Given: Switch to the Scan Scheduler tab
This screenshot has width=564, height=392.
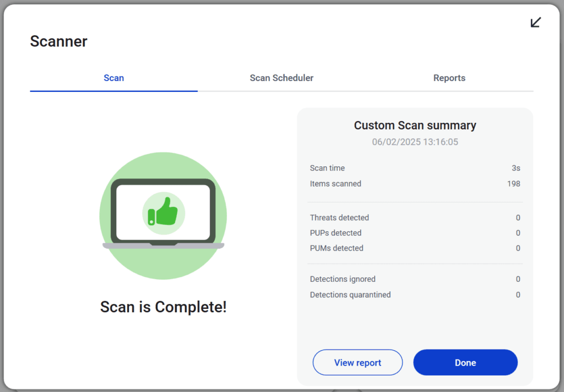Looking at the screenshot, I should [x=281, y=78].
